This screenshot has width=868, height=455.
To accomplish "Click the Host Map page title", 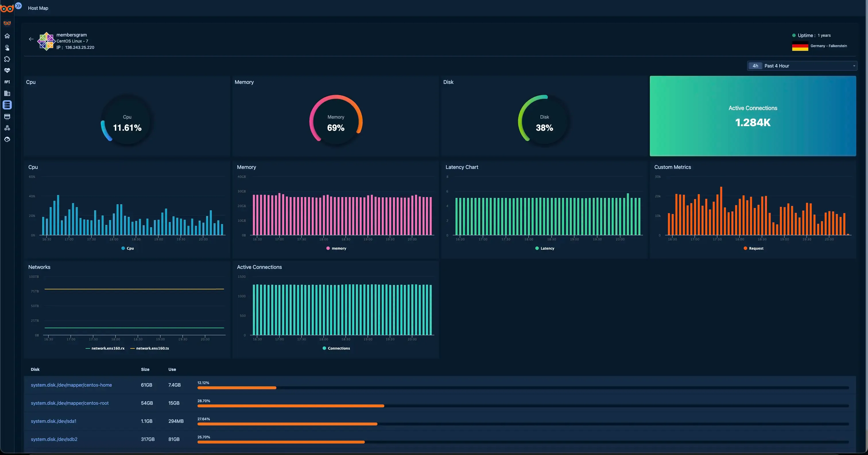I will (38, 8).
